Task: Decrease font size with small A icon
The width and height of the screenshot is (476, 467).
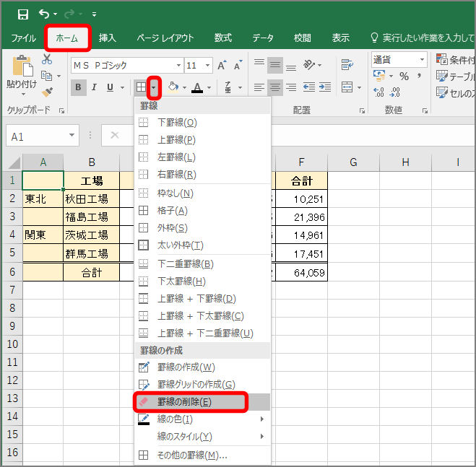Action: [238, 65]
